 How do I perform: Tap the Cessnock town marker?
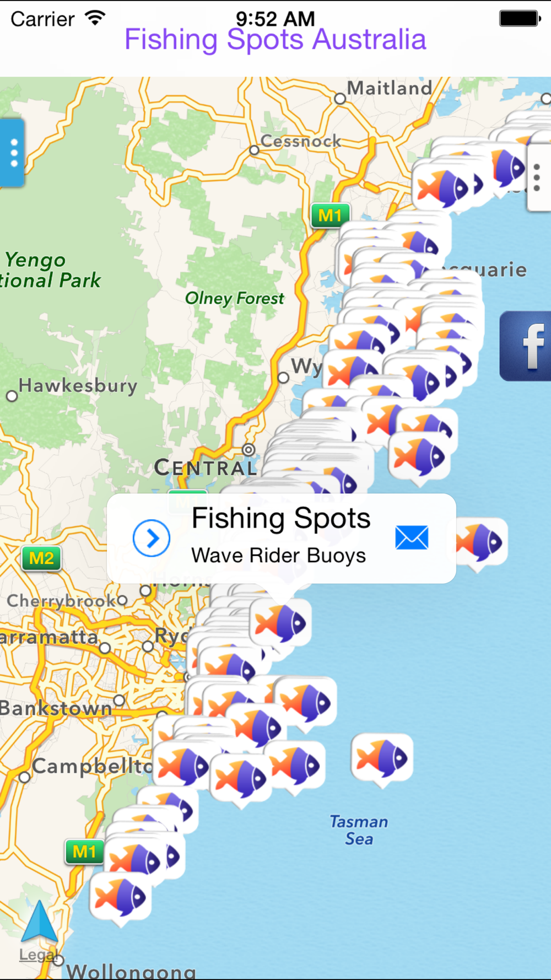point(254,149)
